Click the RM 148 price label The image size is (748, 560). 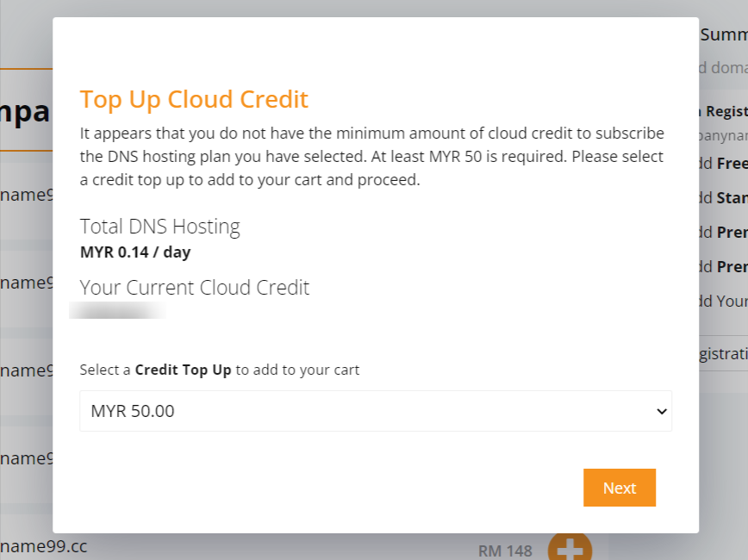(x=505, y=551)
